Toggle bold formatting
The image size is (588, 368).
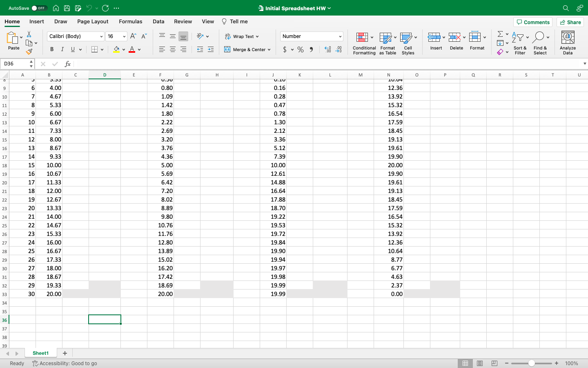click(x=51, y=49)
